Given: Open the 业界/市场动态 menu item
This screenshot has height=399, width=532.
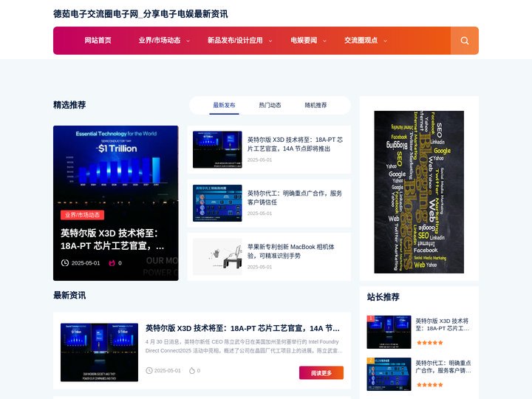Looking at the screenshot, I should [x=160, y=41].
